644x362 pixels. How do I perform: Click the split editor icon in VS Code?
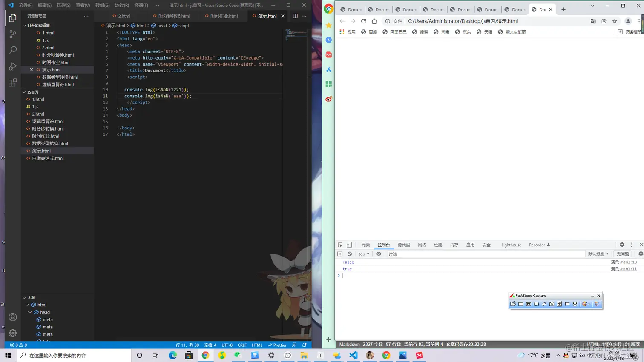(295, 16)
